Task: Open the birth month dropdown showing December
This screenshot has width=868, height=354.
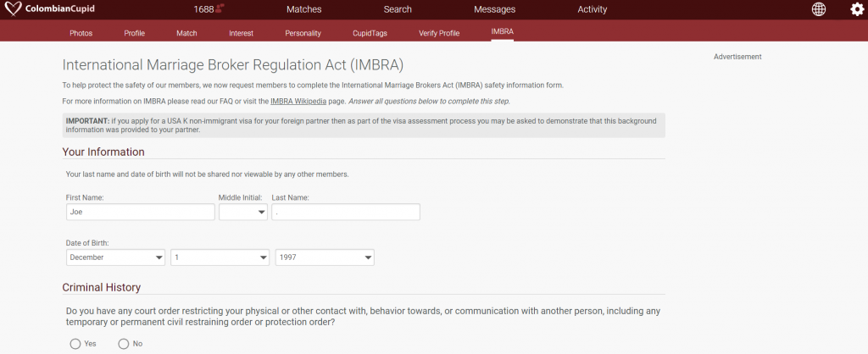Action: [x=115, y=257]
